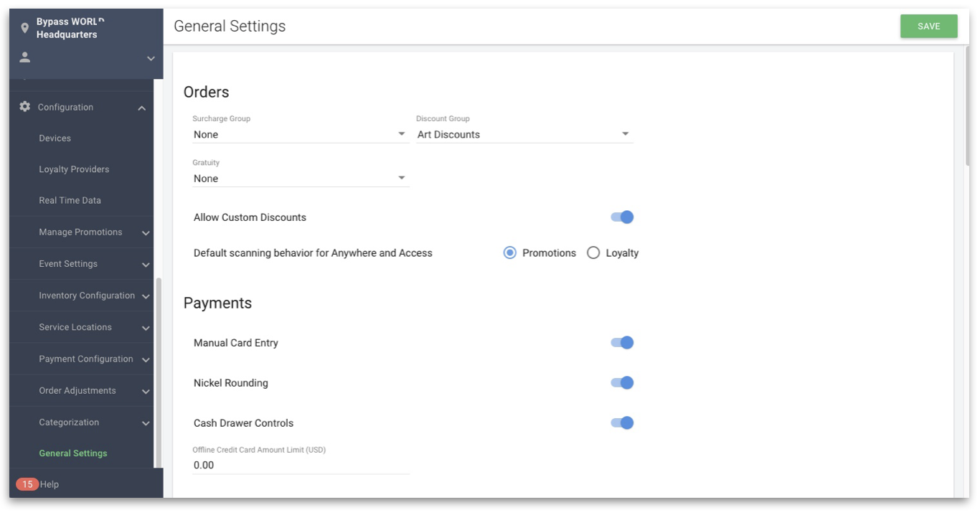Click the Orders section heading

[207, 92]
